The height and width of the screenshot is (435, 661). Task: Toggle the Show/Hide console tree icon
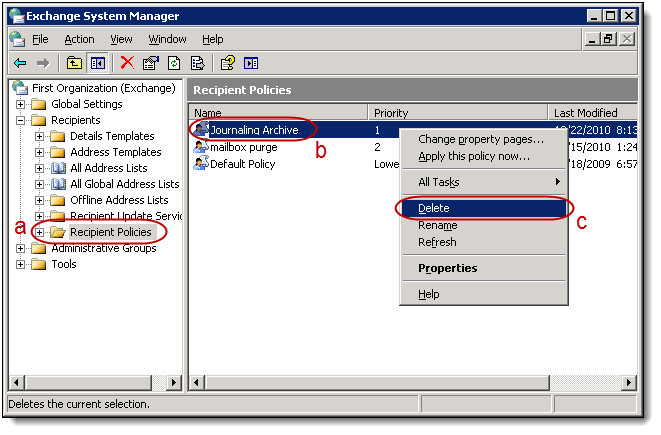98,64
